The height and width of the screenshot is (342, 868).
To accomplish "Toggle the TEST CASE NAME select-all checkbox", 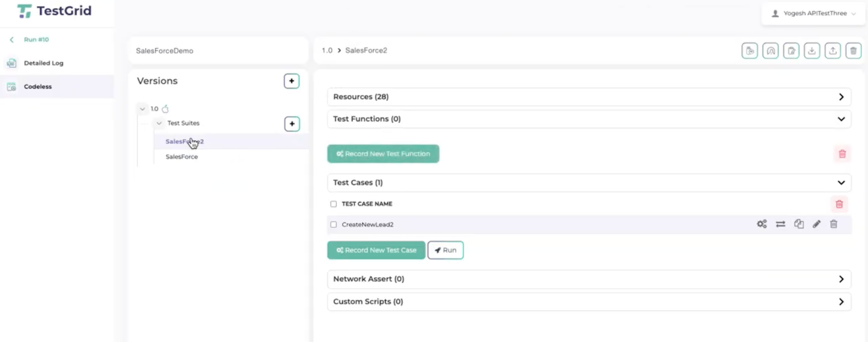I will click(x=334, y=204).
